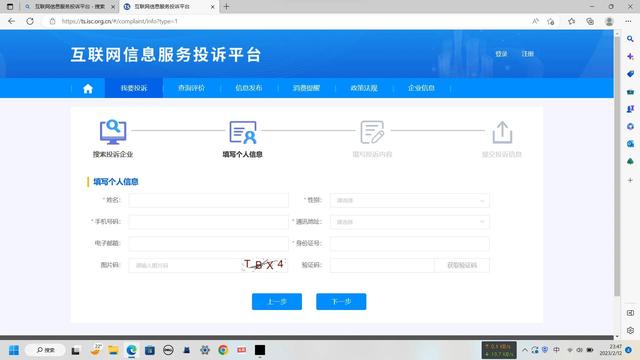640x360 pixels.
Task: Go back with the browser back arrow
Action: [x=11, y=21]
